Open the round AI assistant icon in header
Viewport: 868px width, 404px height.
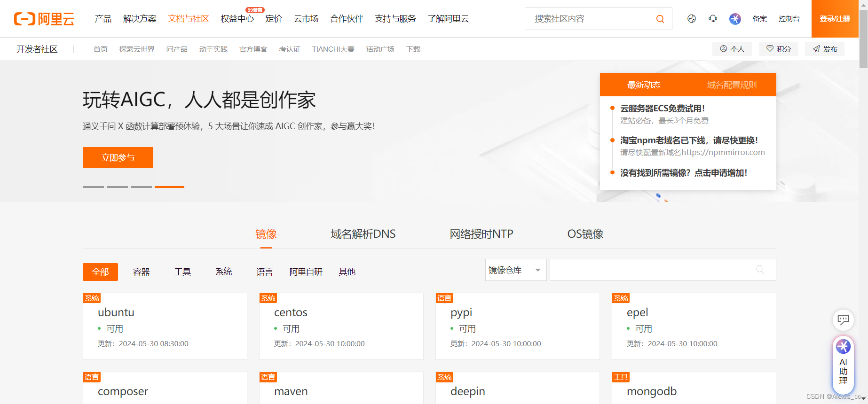[735, 19]
